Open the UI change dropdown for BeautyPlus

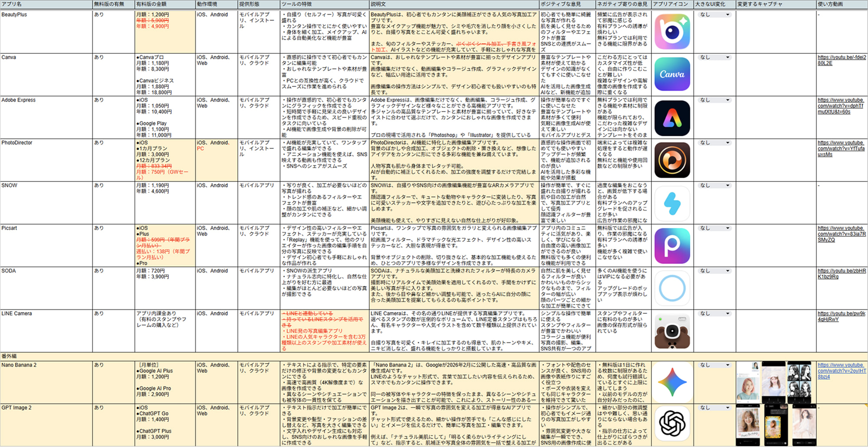point(714,14)
